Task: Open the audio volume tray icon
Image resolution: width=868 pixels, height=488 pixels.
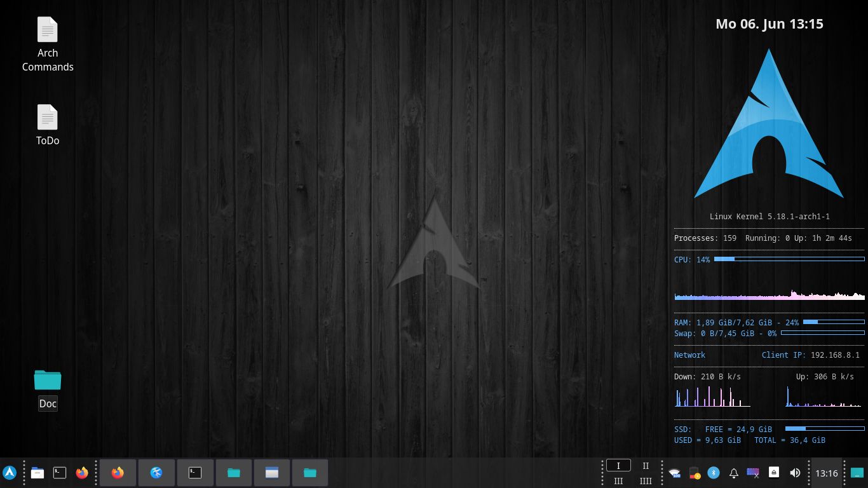Action: 795,473
